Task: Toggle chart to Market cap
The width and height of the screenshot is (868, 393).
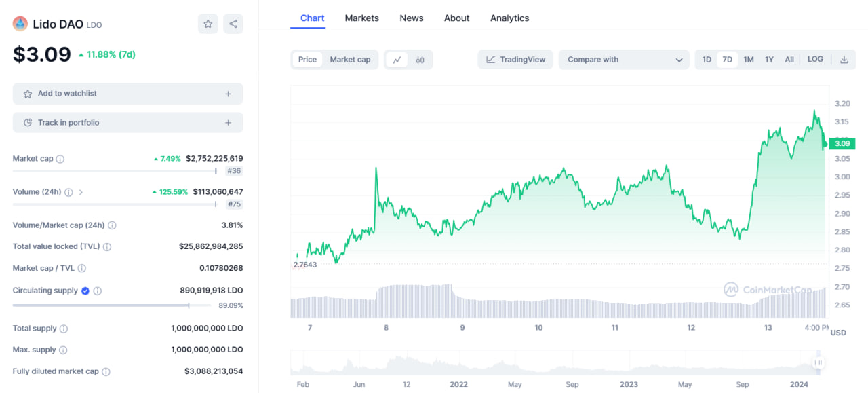Action: (350, 60)
